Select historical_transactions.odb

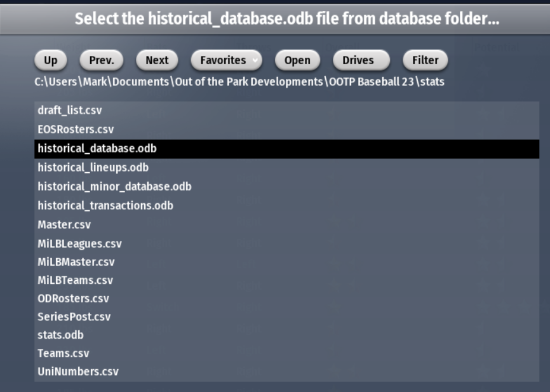pyautogui.click(x=105, y=206)
